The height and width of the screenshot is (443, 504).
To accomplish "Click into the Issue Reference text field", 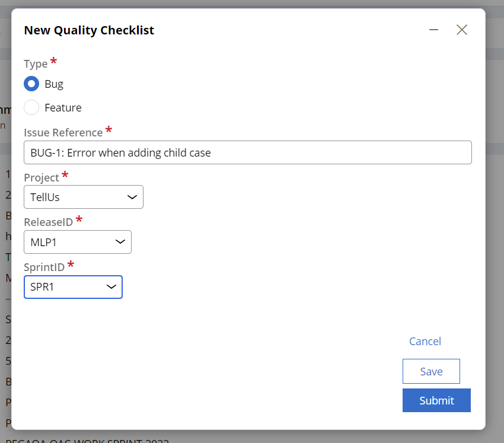I will click(x=248, y=152).
